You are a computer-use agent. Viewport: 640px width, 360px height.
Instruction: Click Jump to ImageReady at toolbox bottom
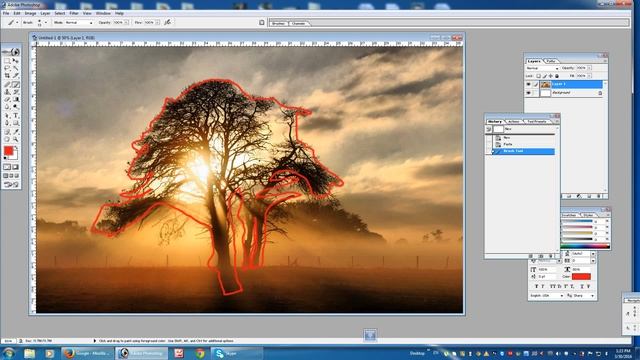click(11, 184)
